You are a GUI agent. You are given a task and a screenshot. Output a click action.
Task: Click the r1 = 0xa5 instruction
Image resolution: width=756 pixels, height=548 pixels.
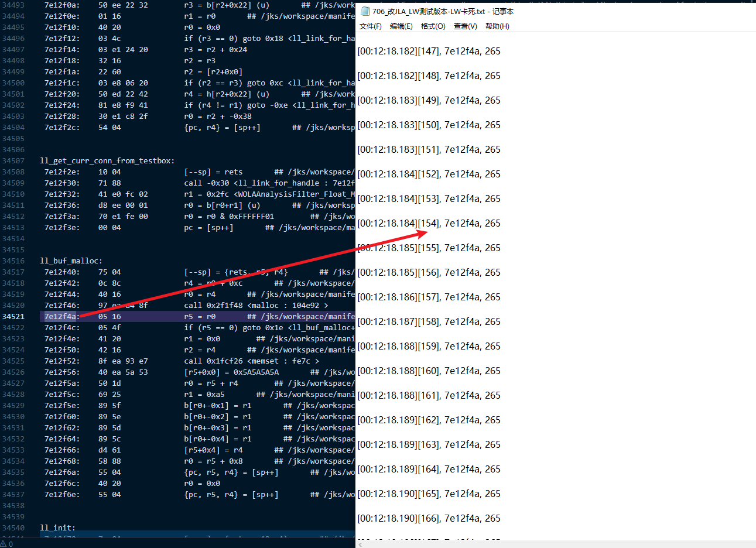point(204,394)
